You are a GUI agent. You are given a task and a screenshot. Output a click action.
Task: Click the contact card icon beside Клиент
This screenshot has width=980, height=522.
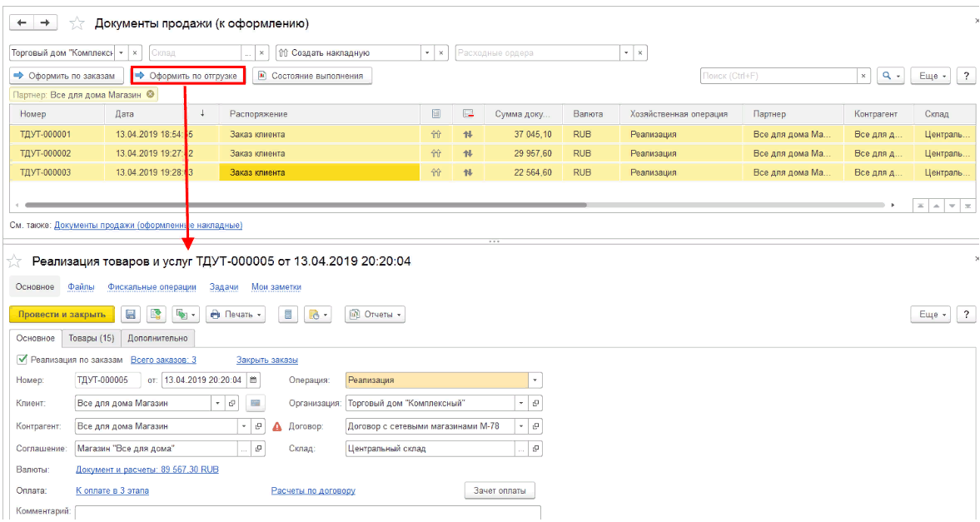click(x=256, y=404)
